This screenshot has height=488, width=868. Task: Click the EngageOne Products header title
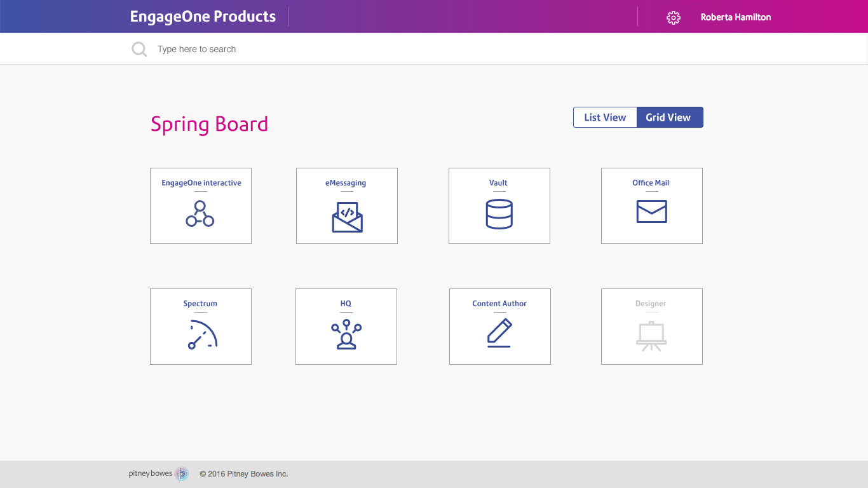click(203, 17)
